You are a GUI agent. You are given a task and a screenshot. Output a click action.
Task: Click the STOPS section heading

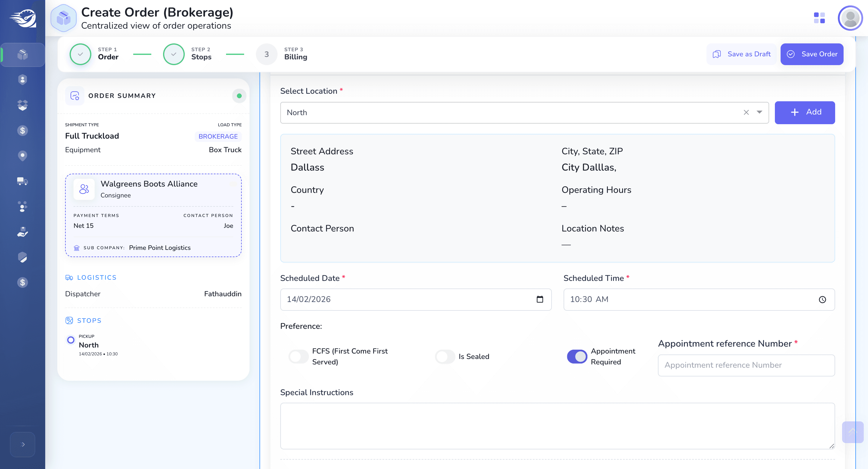tap(83, 320)
